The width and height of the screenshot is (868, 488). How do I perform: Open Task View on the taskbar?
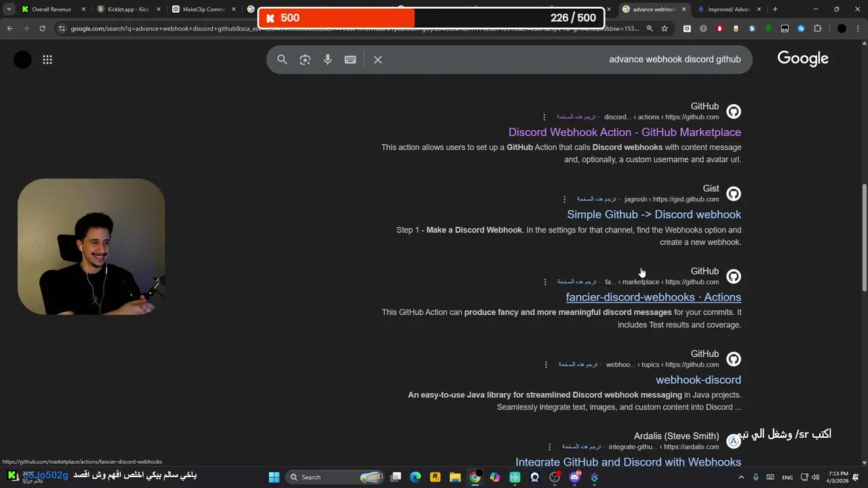(396, 477)
